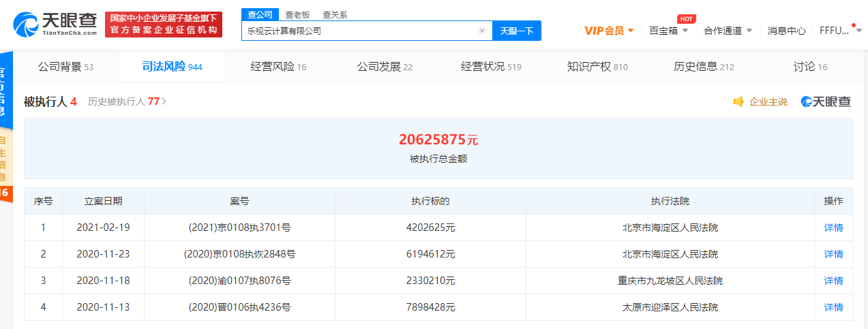The width and height of the screenshot is (868, 329).
Task: Click 北京市海淀区人民法院 in the 2020-11-23 row
Action: [x=670, y=254]
